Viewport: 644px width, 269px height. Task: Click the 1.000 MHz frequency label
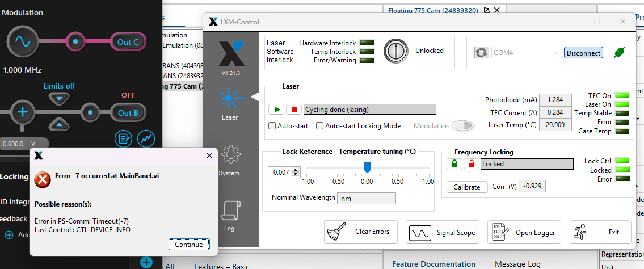[22, 70]
